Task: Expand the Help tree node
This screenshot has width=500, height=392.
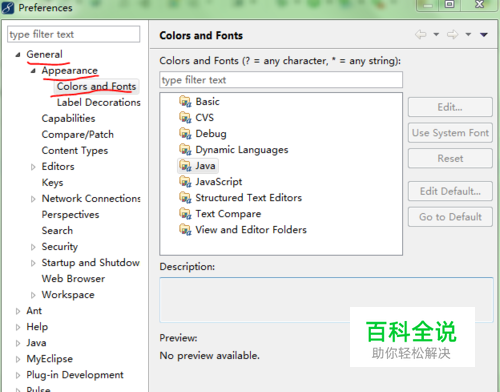Action: [x=18, y=327]
